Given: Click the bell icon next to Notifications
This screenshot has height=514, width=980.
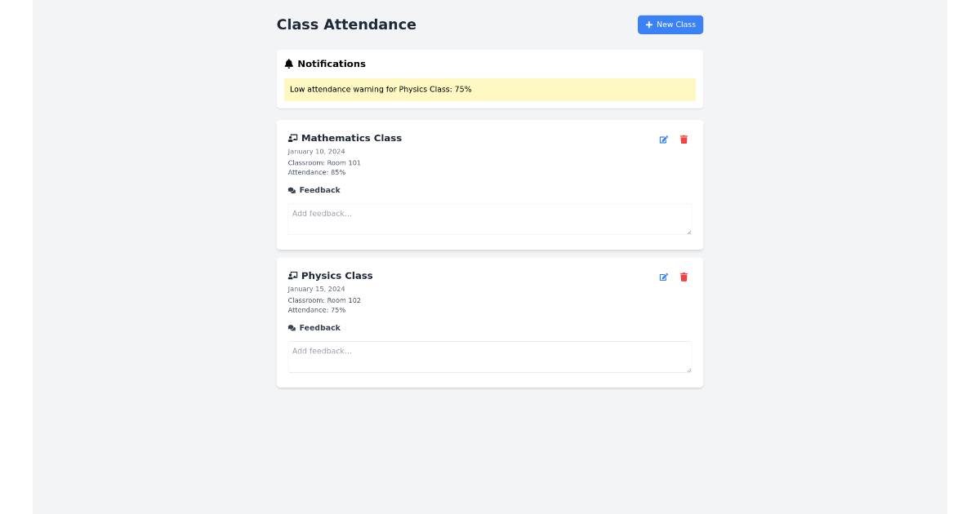Looking at the screenshot, I should [x=289, y=63].
